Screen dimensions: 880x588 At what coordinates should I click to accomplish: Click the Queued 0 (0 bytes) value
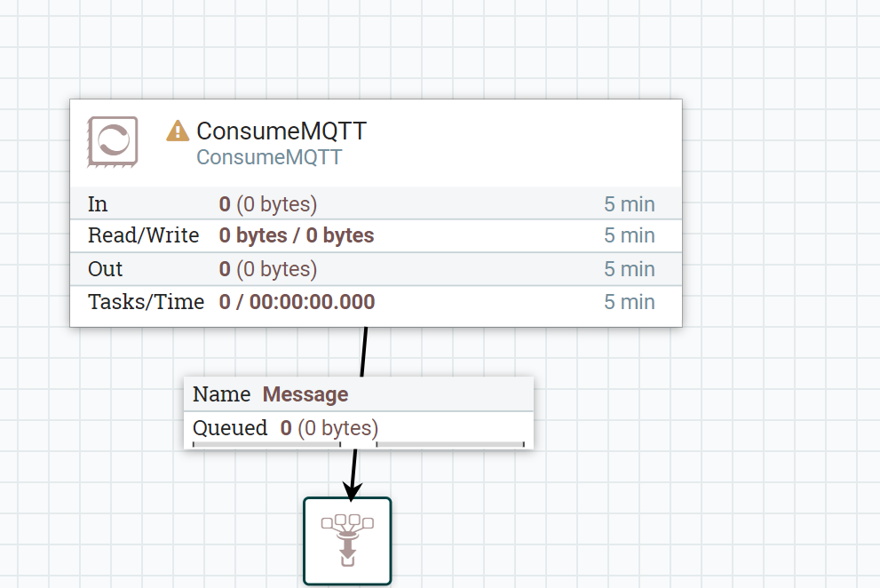coord(329,428)
